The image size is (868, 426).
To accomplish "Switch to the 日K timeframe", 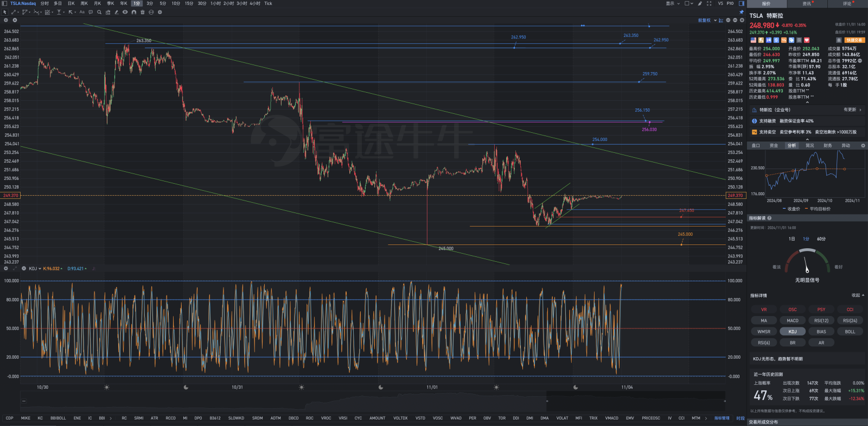I will (x=71, y=3).
